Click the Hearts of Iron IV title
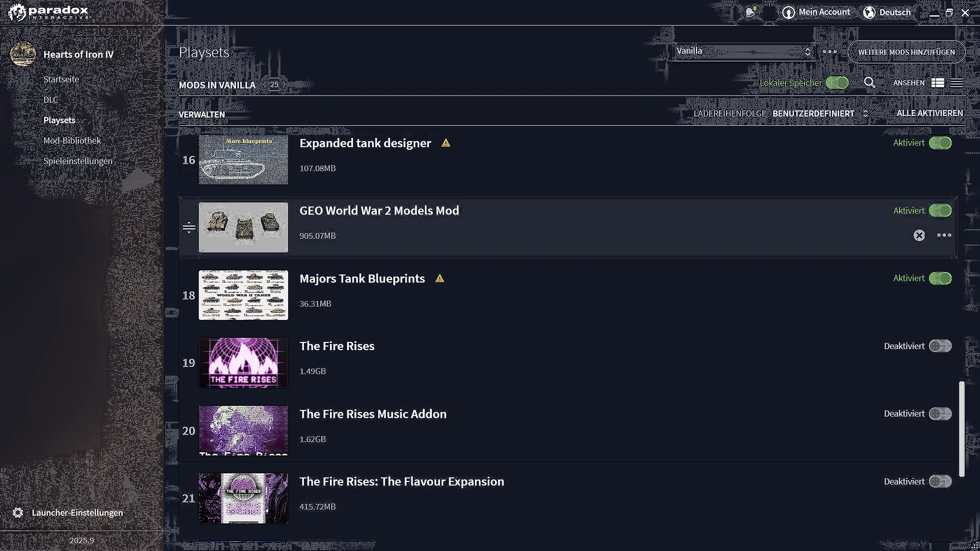980x551 pixels. (78, 55)
